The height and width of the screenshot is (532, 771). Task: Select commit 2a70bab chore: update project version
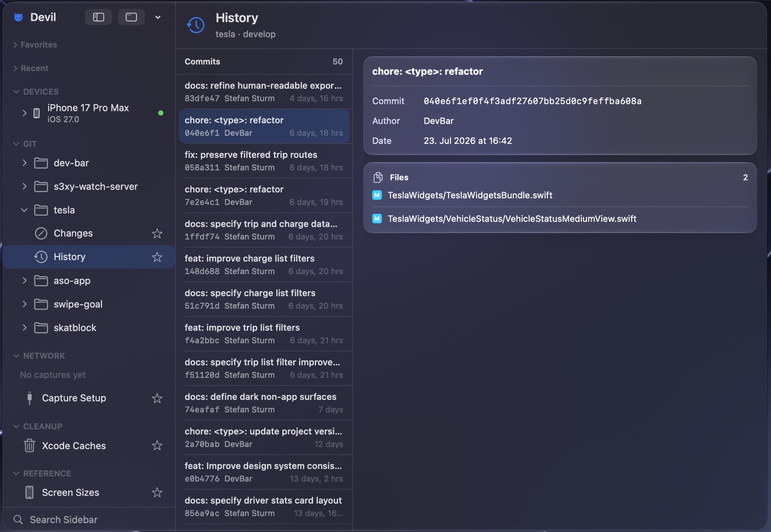264,438
